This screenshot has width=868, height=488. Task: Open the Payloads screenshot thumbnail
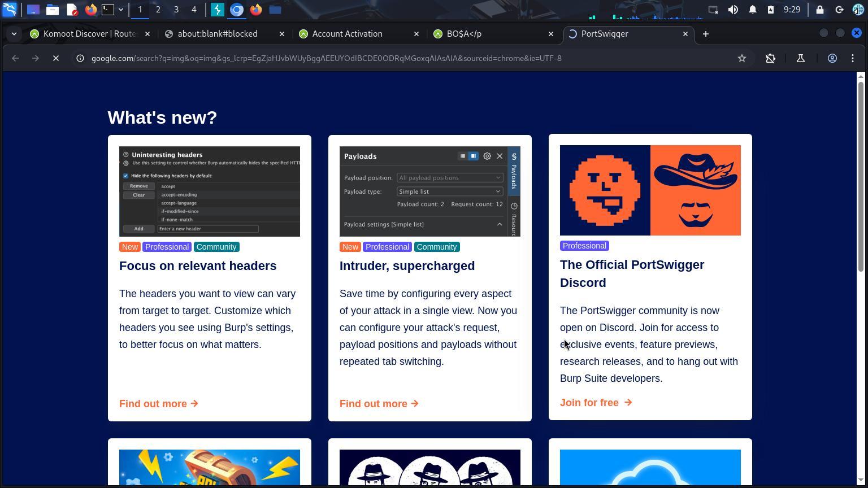430,191
